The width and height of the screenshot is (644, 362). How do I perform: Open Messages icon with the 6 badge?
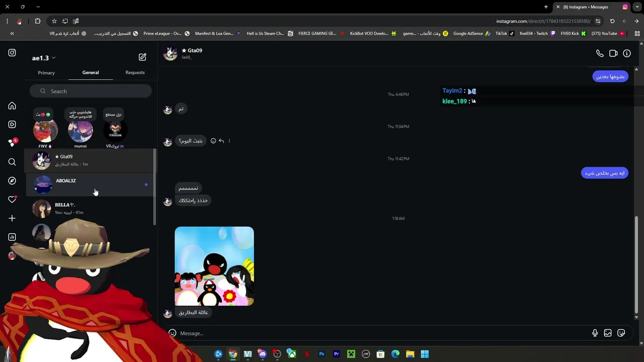12,143
